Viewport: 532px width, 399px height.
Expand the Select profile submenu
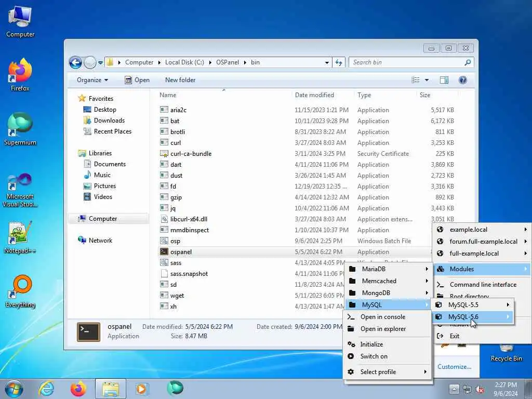click(388, 372)
